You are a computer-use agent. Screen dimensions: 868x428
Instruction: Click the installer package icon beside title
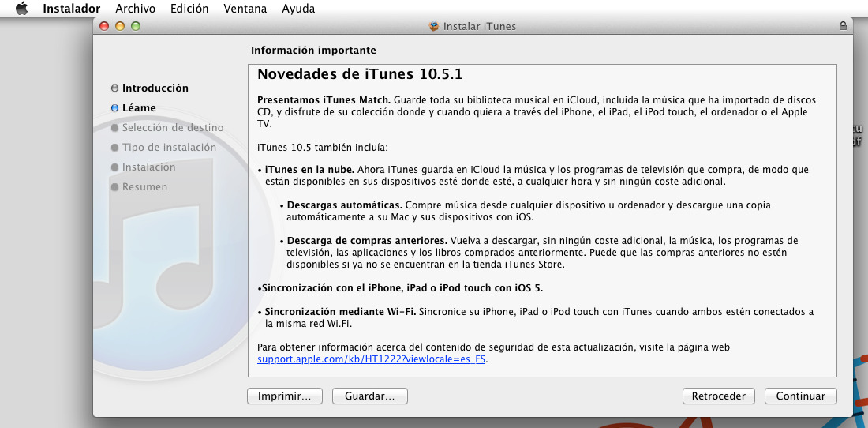pyautogui.click(x=433, y=26)
